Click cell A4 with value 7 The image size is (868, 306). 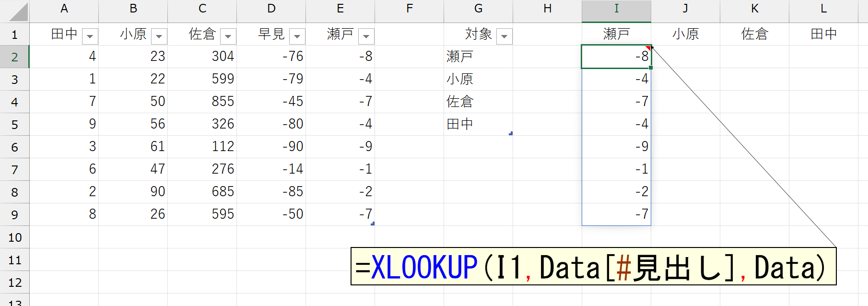click(x=64, y=102)
